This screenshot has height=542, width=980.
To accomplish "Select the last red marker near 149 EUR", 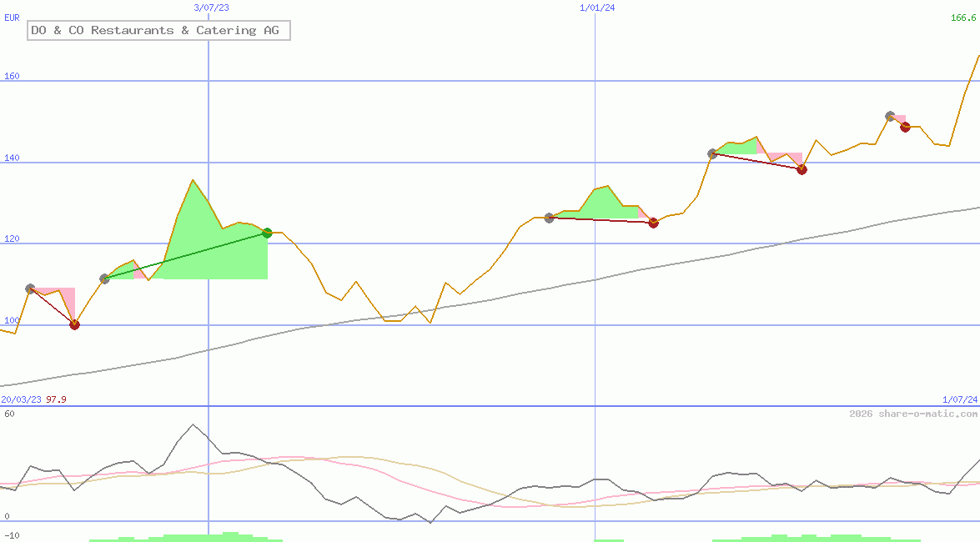I will pyautogui.click(x=905, y=127).
